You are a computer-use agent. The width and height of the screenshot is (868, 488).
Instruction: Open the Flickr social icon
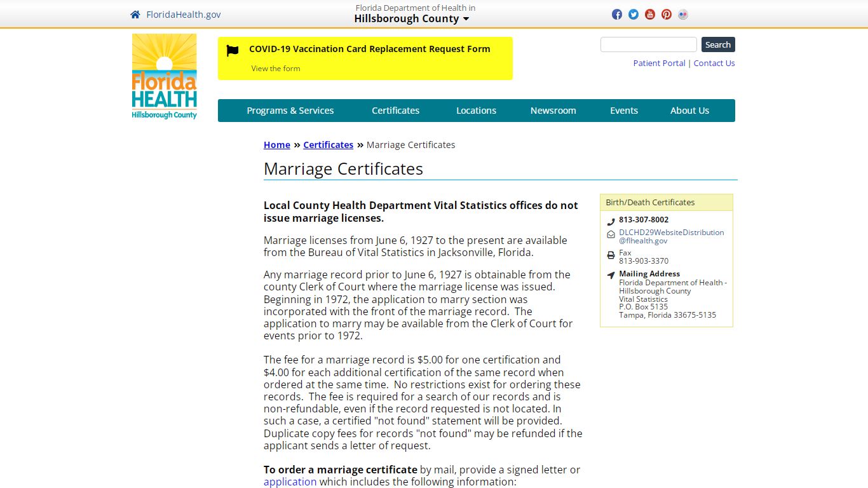683,15
